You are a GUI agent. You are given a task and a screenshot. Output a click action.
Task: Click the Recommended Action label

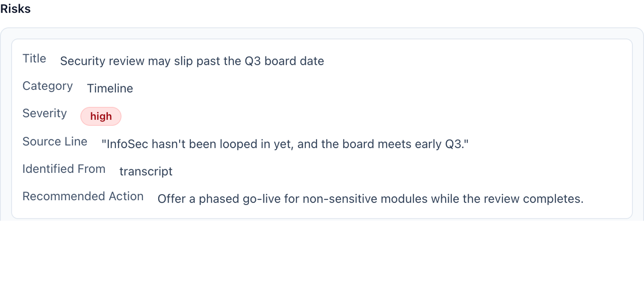coord(83,196)
